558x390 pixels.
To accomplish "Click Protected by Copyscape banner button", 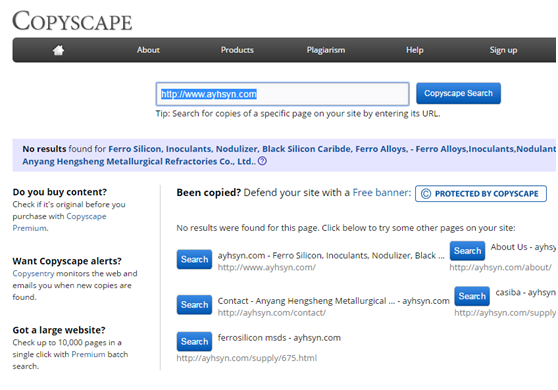I will 481,194.
